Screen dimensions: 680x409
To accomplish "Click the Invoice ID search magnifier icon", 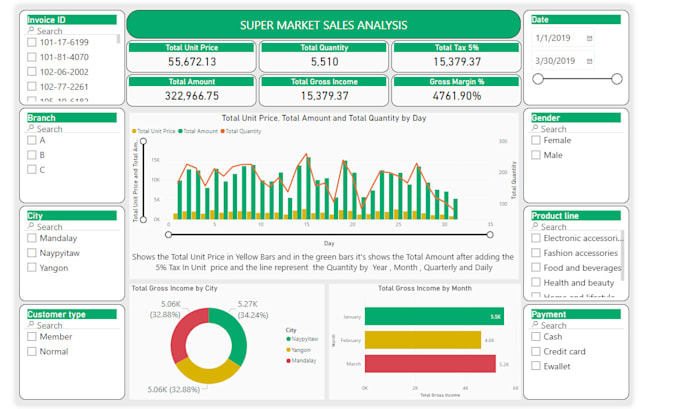I will point(31,30).
